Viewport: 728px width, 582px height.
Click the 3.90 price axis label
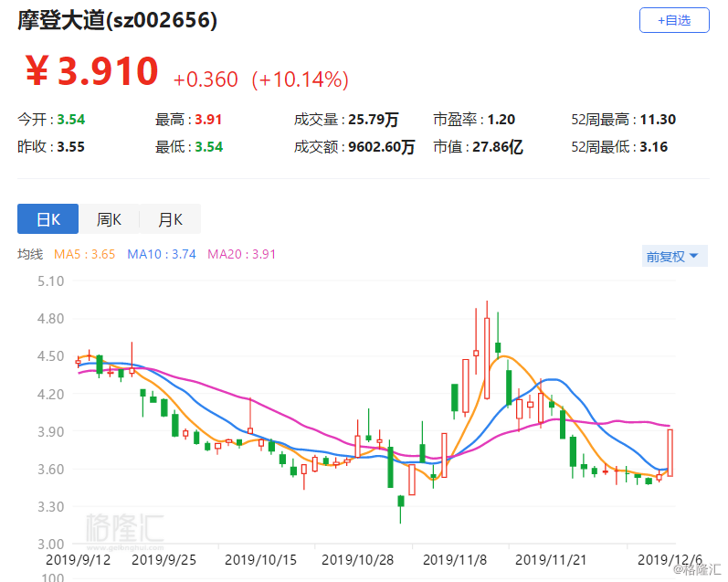click(x=50, y=431)
